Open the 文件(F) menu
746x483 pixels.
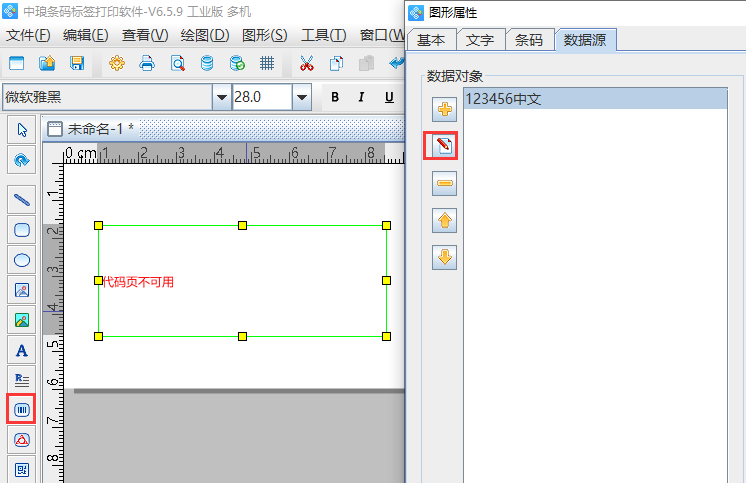coord(28,35)
